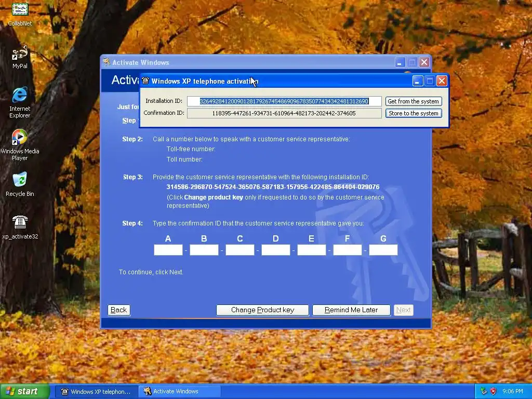Viewport: 532px width, 399px height.
Task: Click the installation ID starting 314586-296870
Action: click(x=273, y=187)
